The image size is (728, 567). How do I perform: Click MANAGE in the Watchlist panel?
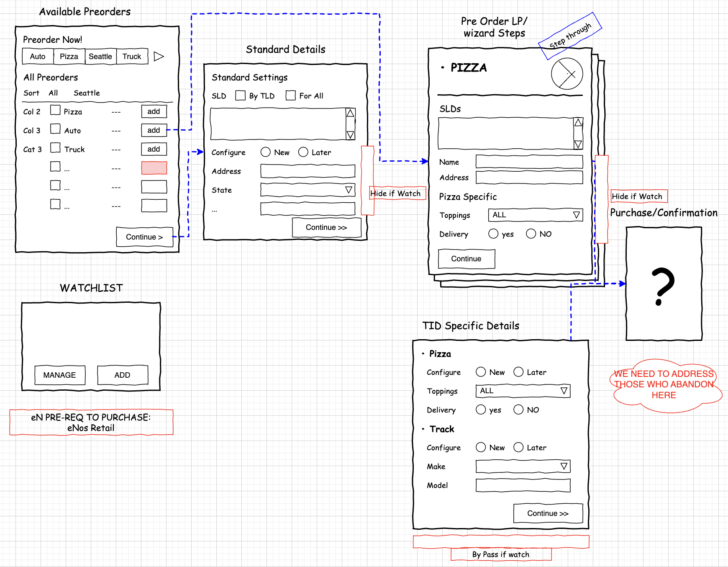[59, 375]
